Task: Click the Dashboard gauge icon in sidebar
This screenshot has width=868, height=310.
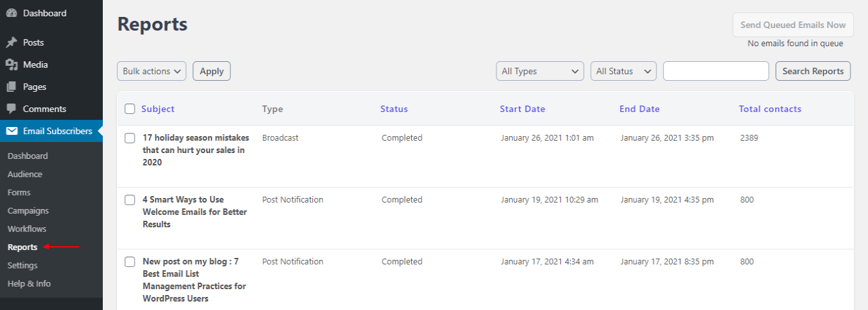Action: coord(12,13)
